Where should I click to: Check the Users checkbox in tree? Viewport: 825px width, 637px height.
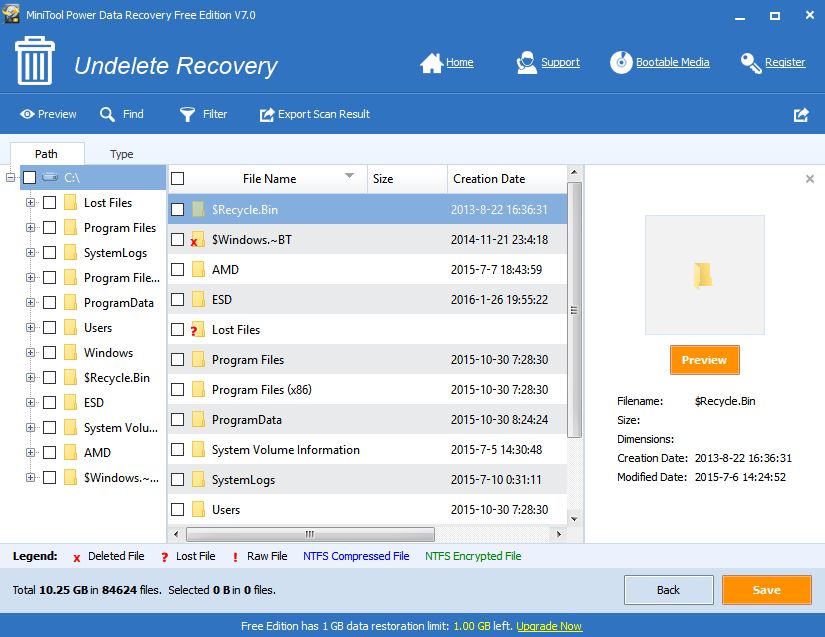point(49,327)
